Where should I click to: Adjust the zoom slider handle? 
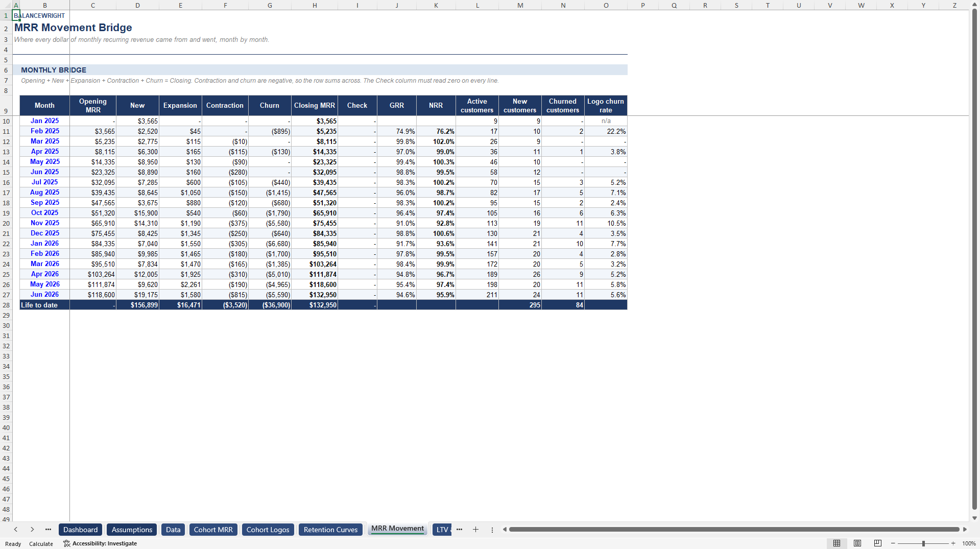click(923, 543)
